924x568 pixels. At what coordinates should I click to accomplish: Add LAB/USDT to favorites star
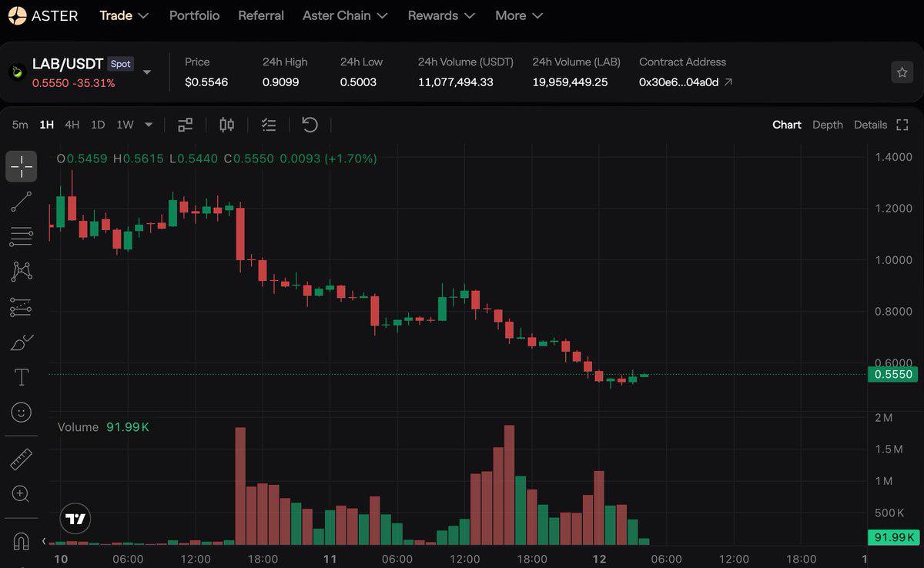pos(902,72)
